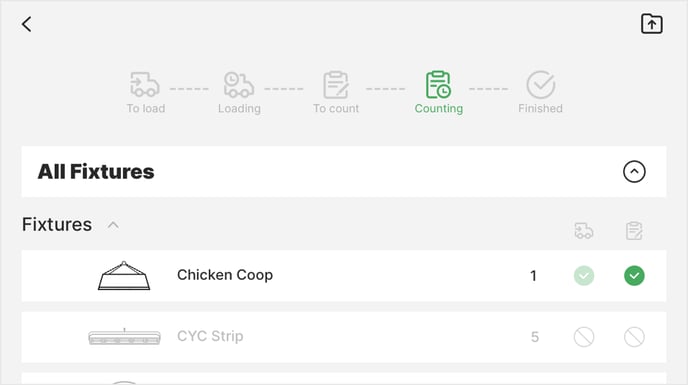The width and height of the screenshot is (688, 385).
Task: Select the Finished checkmark circle icon
Action: pos(541,85)
